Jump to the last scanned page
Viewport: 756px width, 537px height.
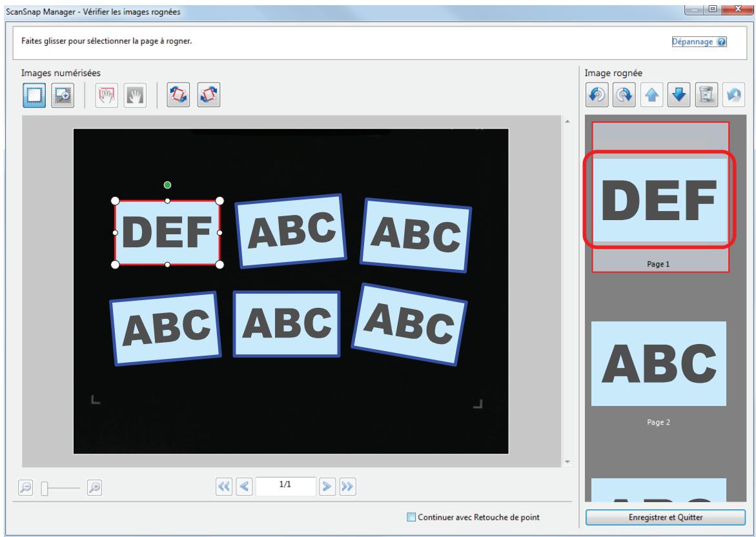347,487
